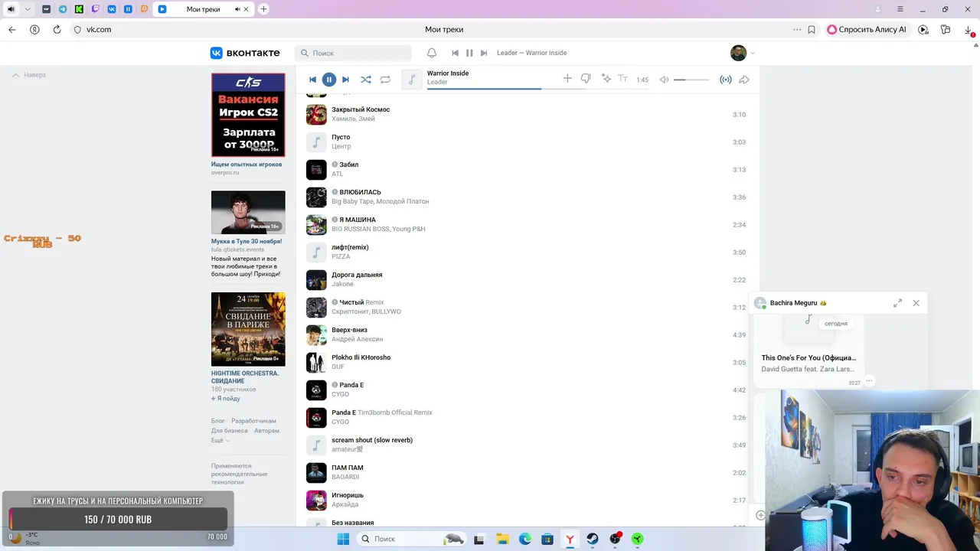Bookmark this page
The image size is (980, 551).
click(x=812, y=29)
